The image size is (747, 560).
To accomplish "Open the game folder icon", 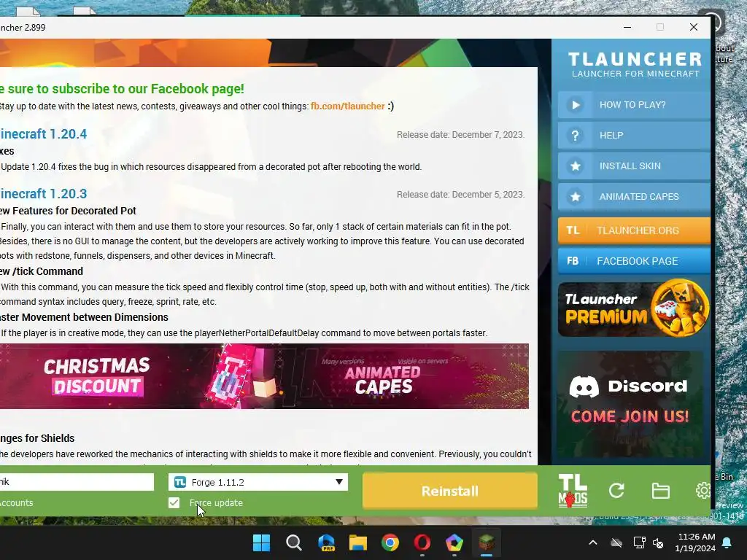I will (660, 491).
